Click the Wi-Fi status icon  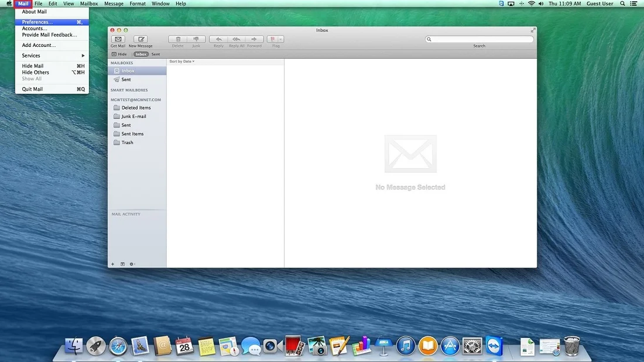[x=531, y=4]
